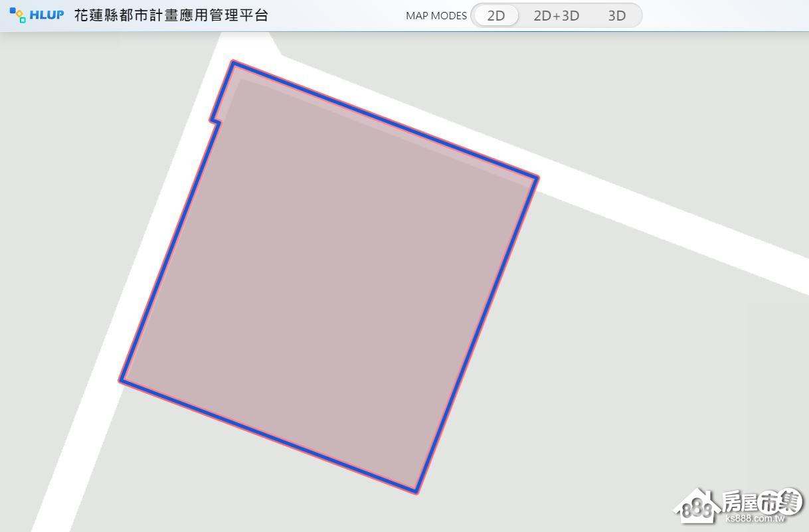Image resolution: width=809 pixels, height=532 pixels.
Task: Open the 花蓮縣都市計畫應用管理平台 title link
Action: point(171,15)
